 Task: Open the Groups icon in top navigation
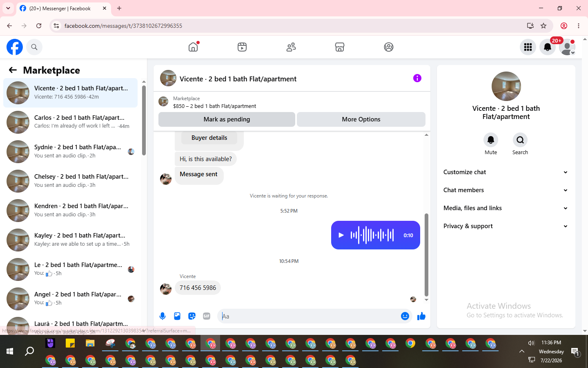tap(389, 47)
